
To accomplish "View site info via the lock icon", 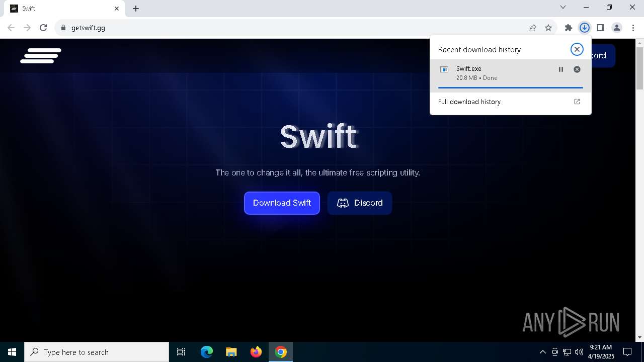I will [63, 28].
